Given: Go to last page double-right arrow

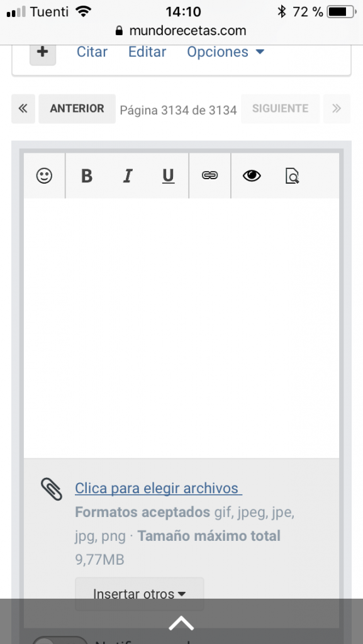Looking at the screenshot, I should point(337,109).
